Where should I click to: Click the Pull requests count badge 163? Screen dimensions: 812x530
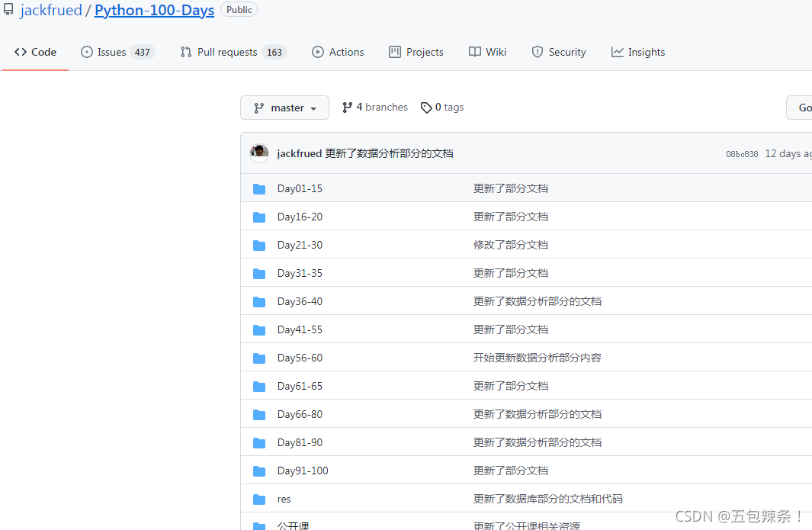pos(274,53)
